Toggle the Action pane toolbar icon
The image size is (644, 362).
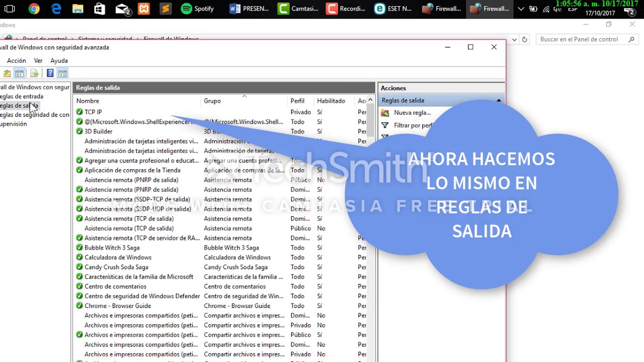62,73
